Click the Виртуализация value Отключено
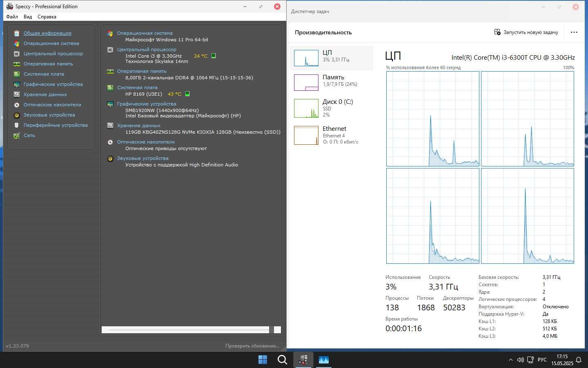588x368 pixels. [x=555, y=307]
